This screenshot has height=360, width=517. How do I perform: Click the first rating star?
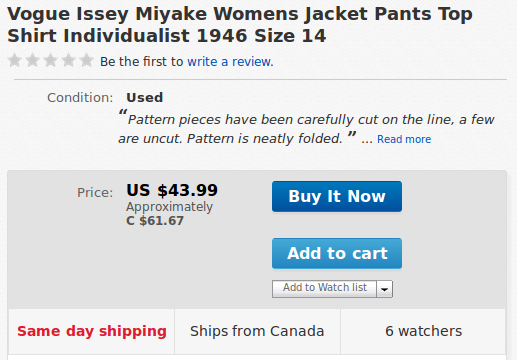tap(15, 60)
